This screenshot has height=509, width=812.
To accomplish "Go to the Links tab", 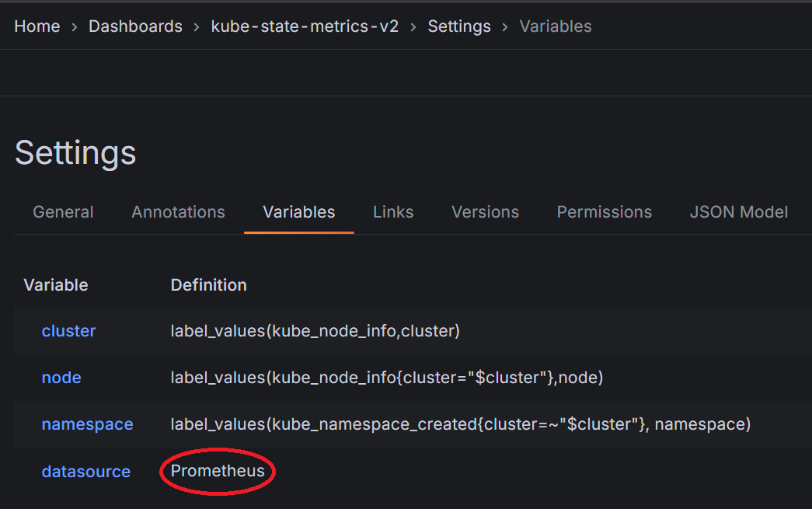I will [393, 212].
